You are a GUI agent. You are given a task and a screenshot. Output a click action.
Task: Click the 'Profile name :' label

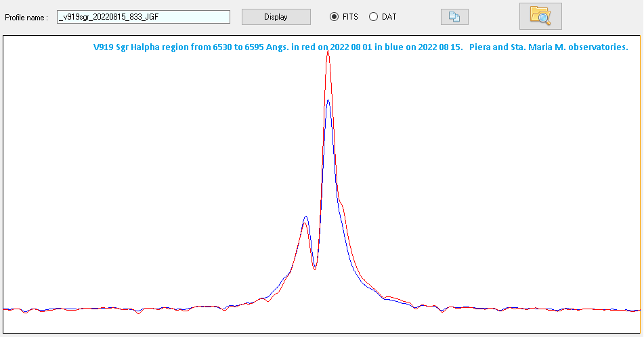pos(26,17)
